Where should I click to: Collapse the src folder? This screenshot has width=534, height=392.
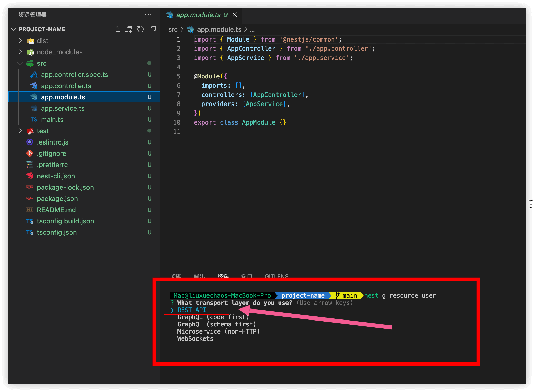pos(20,63)
